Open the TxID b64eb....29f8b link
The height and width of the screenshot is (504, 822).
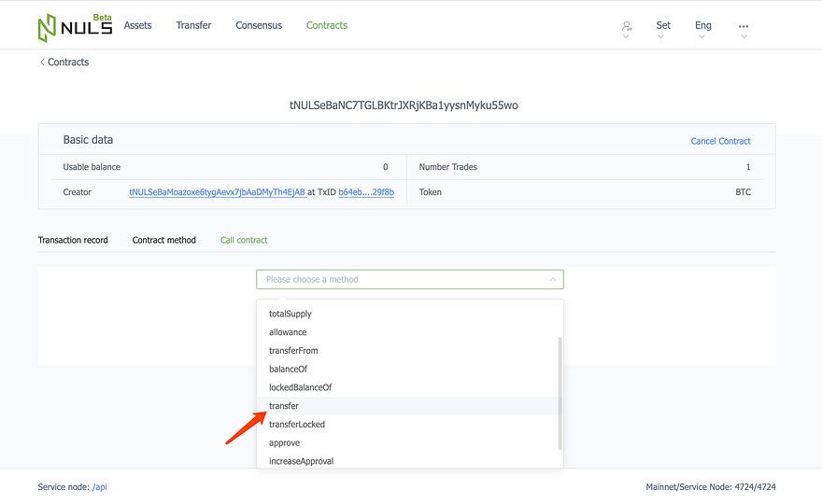[x=366, y=192]
